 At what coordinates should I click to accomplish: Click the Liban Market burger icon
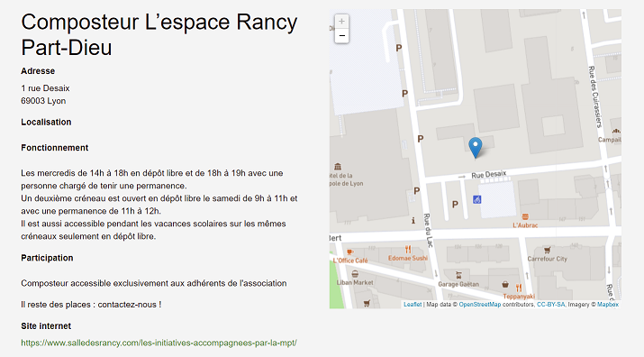point(355,274)
